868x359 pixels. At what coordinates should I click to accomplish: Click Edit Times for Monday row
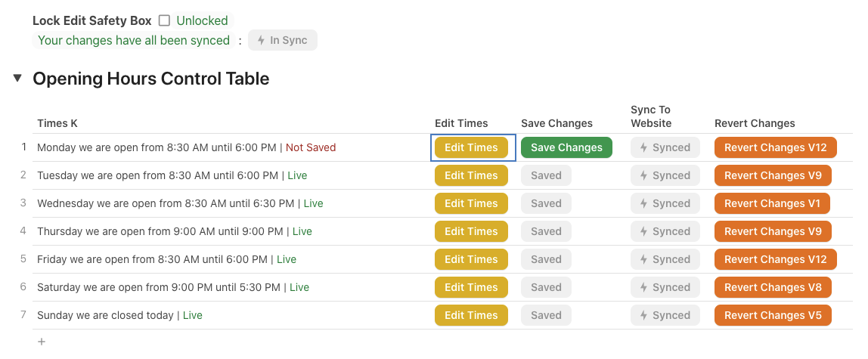coord(471,147)
